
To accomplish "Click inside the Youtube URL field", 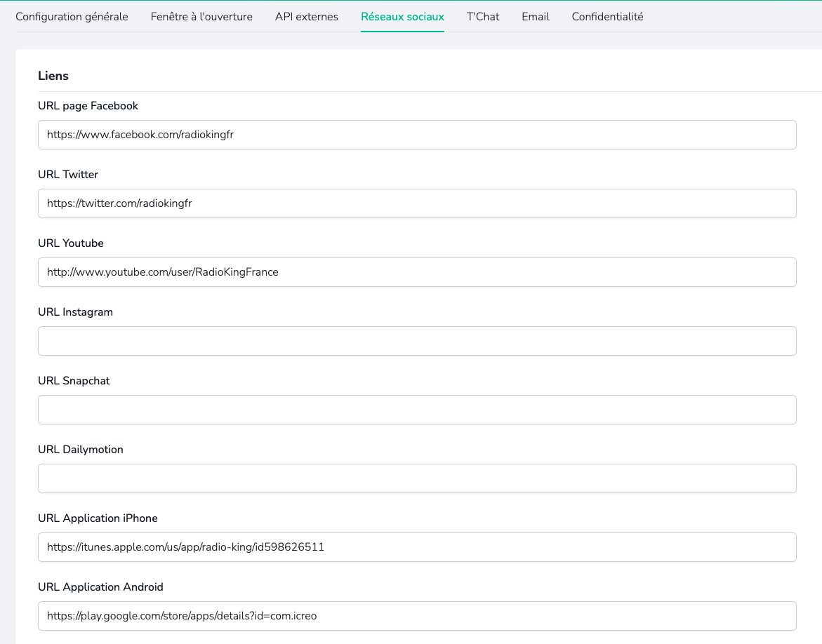I will [417, 272].
